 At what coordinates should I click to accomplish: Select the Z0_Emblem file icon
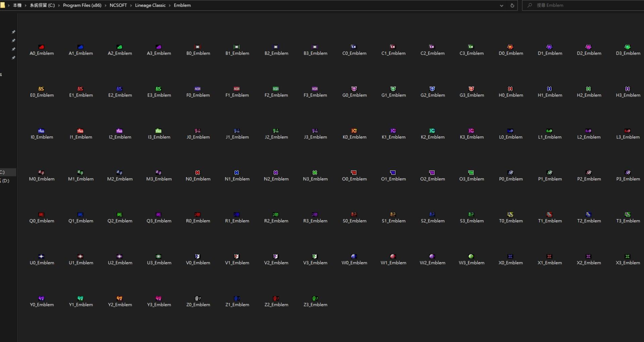click(x=198, y=298)
